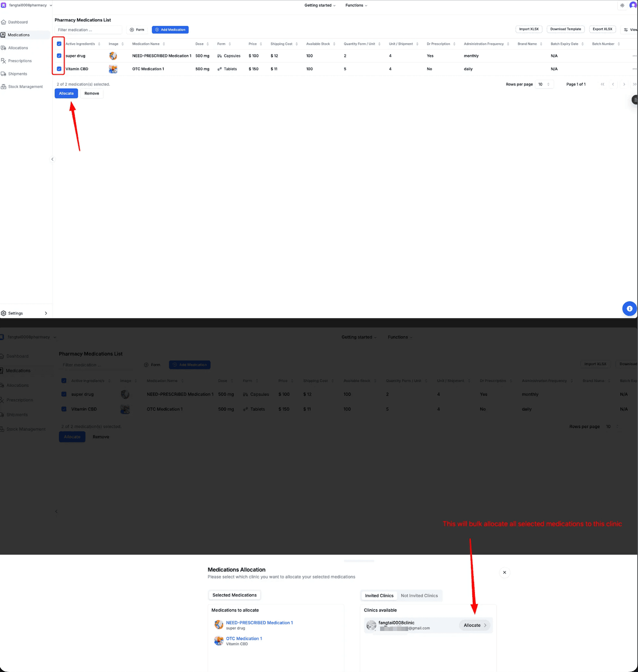This screenshot has width=638, height=672.
Task: Click NEED-PRESCRIBED Medication 1 thumbnail in dialog
Action: (x=219, y=625)
